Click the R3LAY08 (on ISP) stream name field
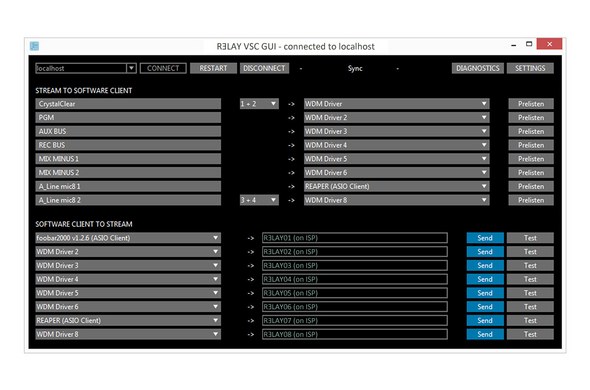590x390 pixels. coord(355,334)
